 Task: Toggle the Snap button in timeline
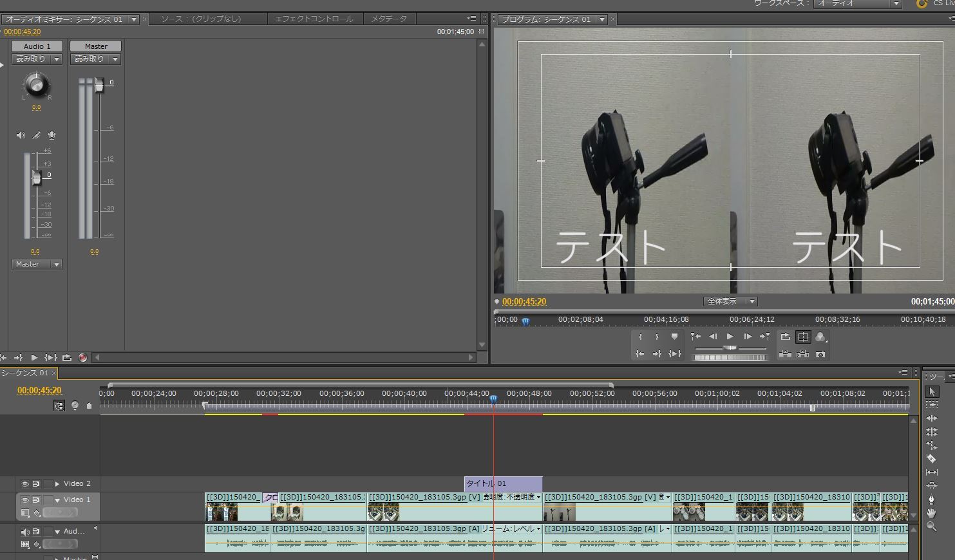coord(59,406)
